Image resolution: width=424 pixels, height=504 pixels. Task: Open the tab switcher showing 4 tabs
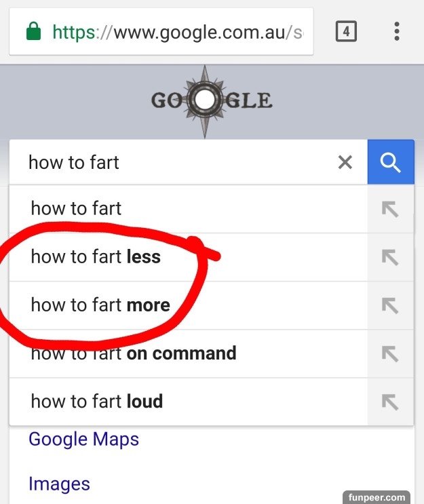click(346, 31)
